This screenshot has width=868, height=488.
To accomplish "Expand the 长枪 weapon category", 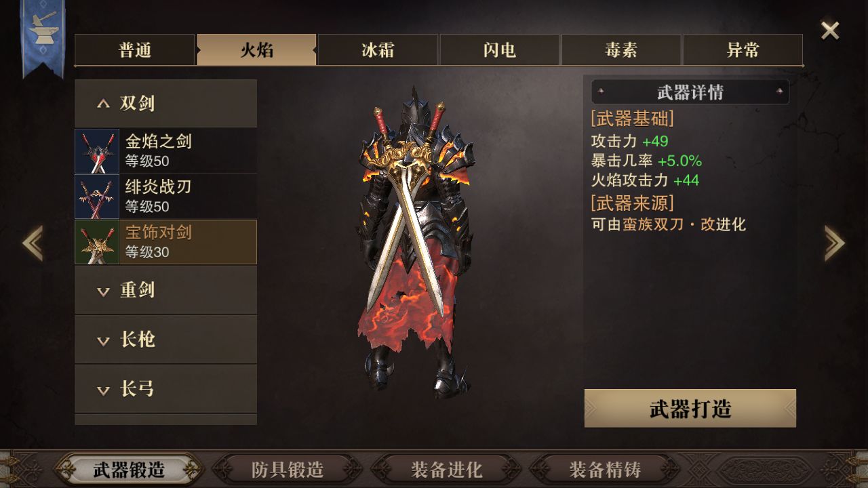I will (x=166, y=340).
